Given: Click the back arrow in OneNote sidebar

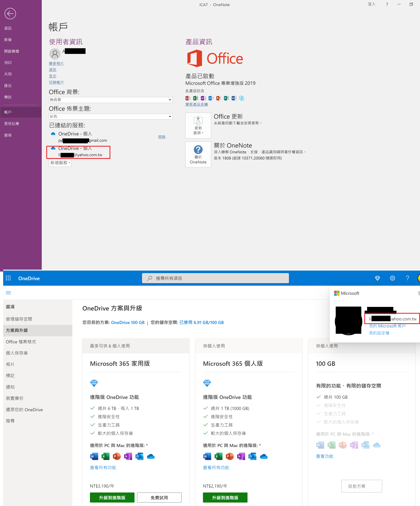Looking at the screenshot, I should click(x=10, y=14).
